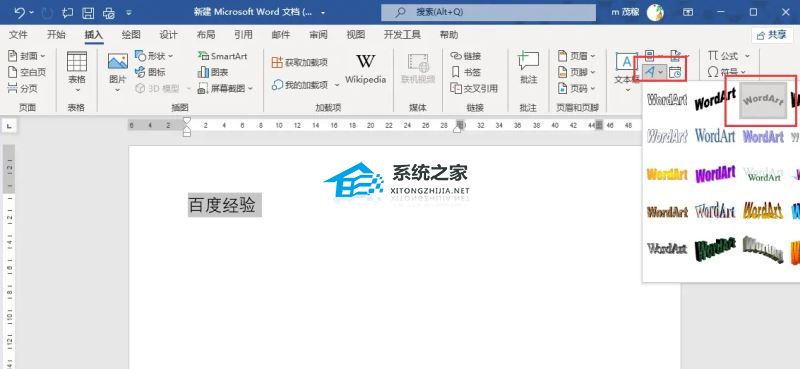The width and height of the screenshot is (800, 369).
Task: Click the 链接 link button
Action: tap(466, 56)
